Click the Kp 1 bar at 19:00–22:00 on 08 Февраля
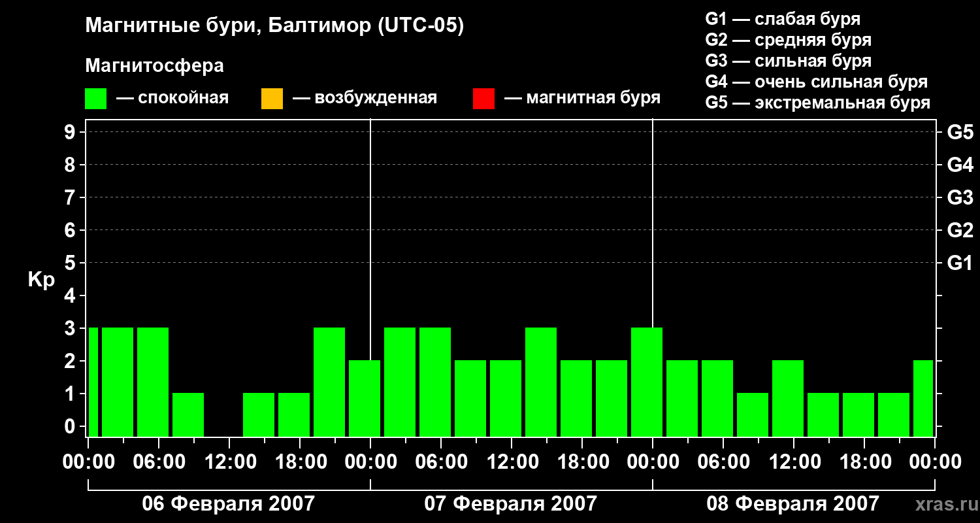Screen dimensions: 980x523 point(894,414)
